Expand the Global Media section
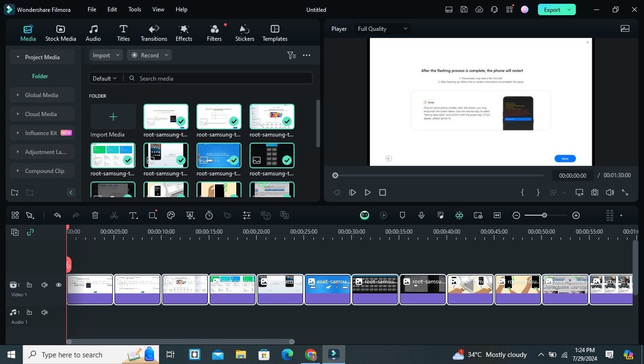The image size is (644, 364). click(x=42, y=95)
